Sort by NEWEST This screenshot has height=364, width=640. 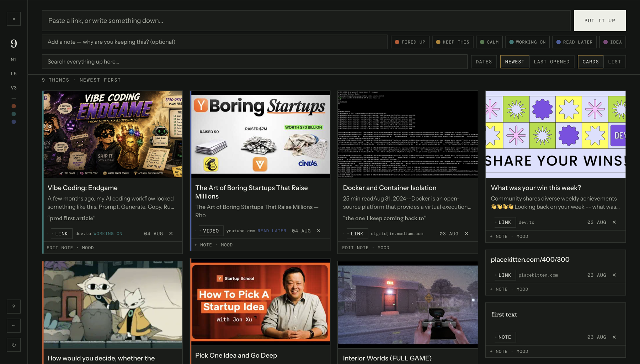click(x=514, y=62)
